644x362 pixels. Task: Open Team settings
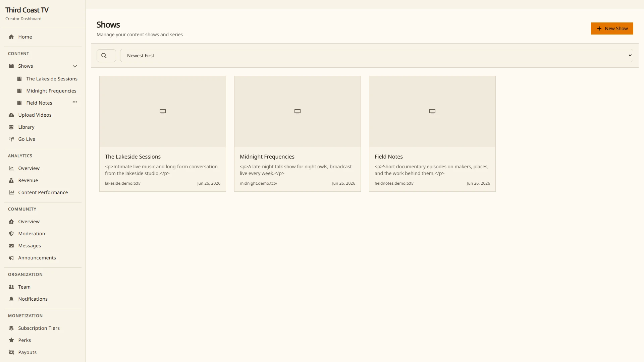[x=43, y=287]
